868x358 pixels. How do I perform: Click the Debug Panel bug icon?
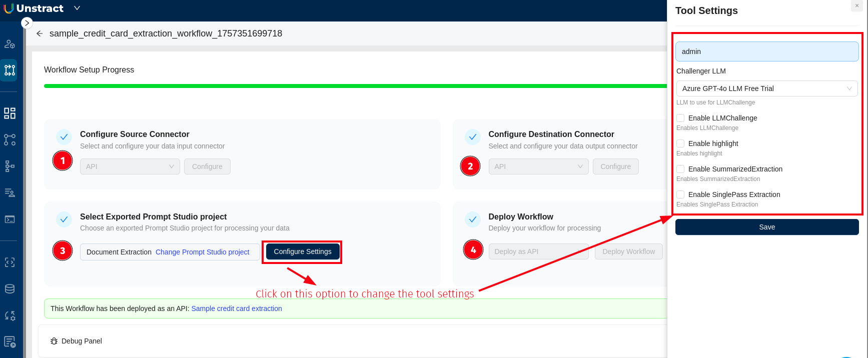pyautogui.click(x=54, y=341)
